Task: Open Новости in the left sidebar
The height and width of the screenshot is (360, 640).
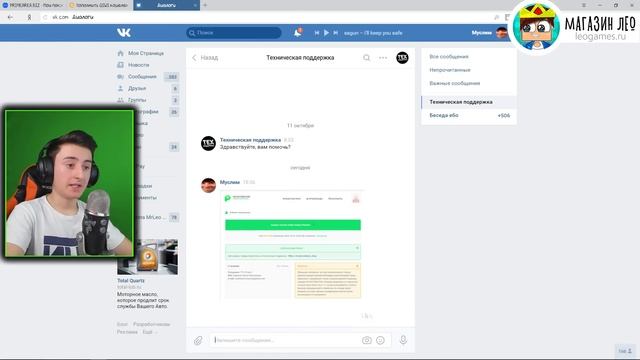Action: 138,65
